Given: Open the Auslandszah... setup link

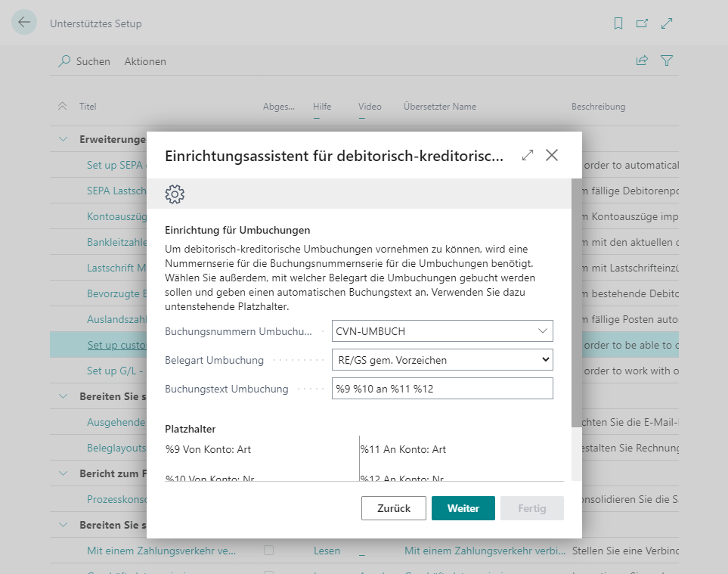Looking at the screenshot, I should tap(116, 319).
